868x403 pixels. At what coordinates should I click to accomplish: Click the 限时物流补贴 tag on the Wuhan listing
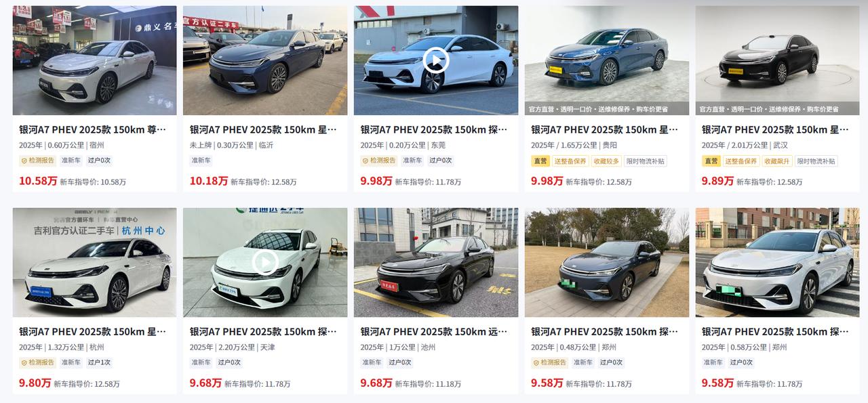(x=816, y=161)
